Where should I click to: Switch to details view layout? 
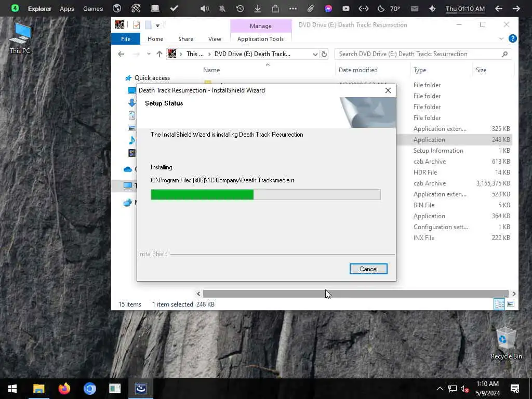[x=499, y=304]
